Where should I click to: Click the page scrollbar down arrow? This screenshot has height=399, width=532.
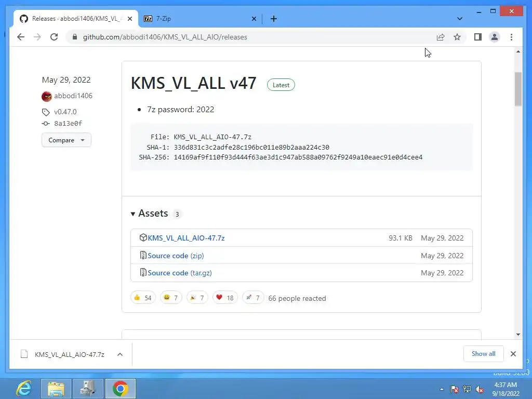[518, 334]
